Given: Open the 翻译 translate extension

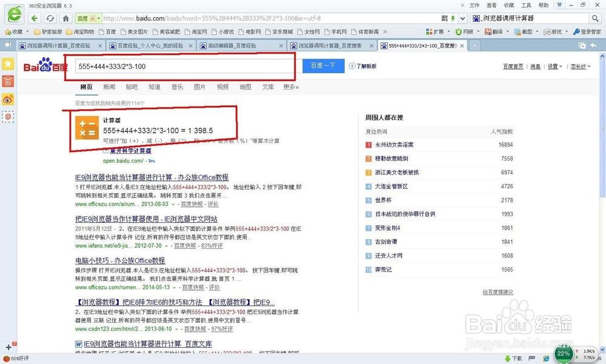Looking at the screenshot, I should (x=494, y=31).
